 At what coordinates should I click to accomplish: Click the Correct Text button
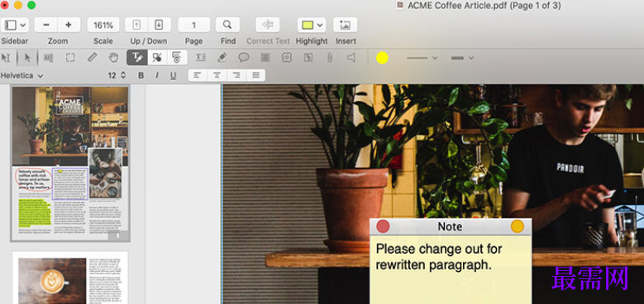tap(267, 25)
